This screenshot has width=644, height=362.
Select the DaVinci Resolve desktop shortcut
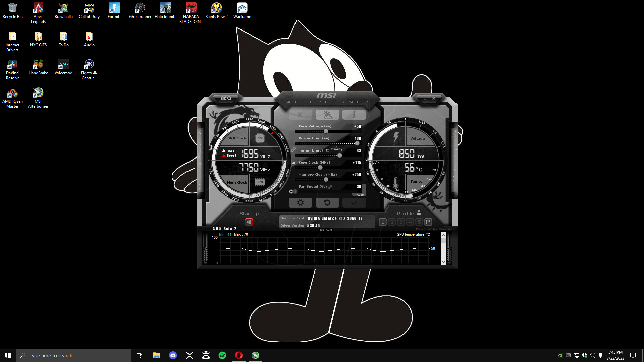(x=12, y=70)
